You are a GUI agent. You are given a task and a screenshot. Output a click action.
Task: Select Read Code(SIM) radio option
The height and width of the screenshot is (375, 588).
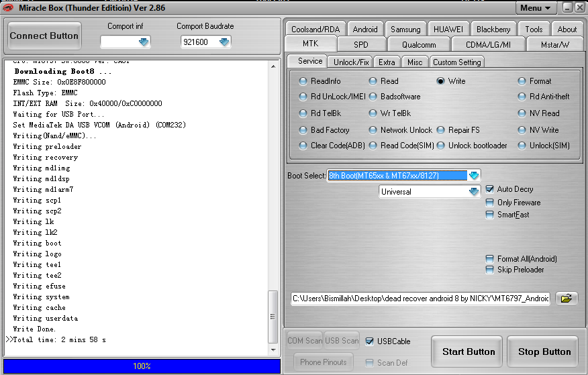(x=373, y=146)
